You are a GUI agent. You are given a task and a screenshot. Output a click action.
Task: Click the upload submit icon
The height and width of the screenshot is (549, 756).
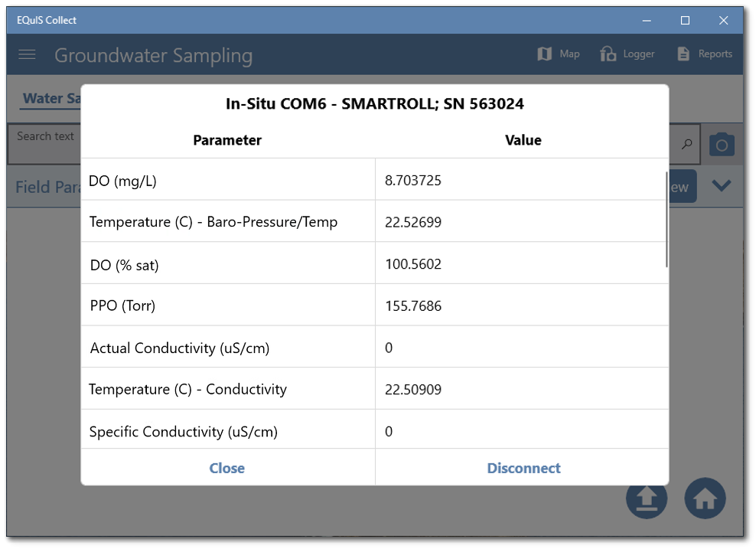647,498
